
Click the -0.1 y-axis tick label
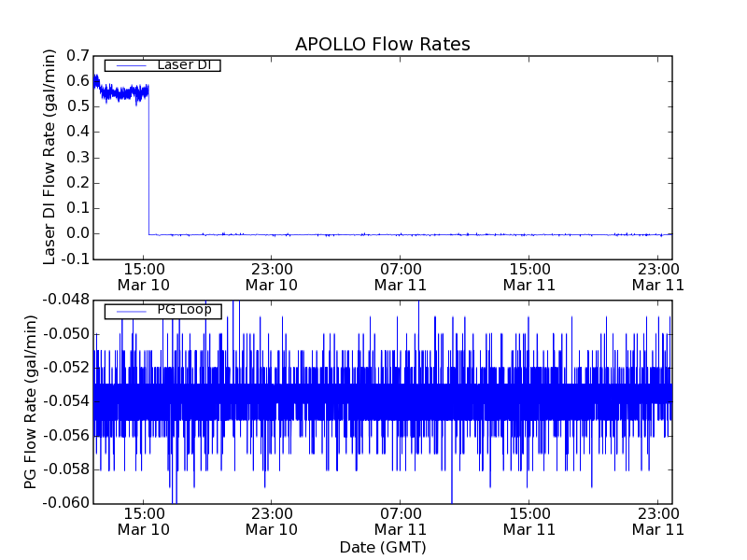point(75,259)
